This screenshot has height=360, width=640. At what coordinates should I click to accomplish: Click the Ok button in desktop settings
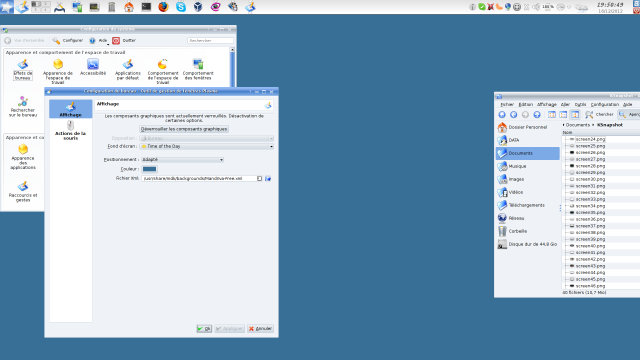click(204, 329)
